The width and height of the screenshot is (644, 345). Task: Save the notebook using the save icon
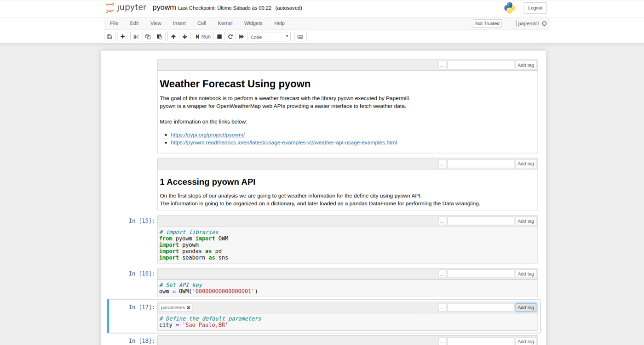[109, 36]
